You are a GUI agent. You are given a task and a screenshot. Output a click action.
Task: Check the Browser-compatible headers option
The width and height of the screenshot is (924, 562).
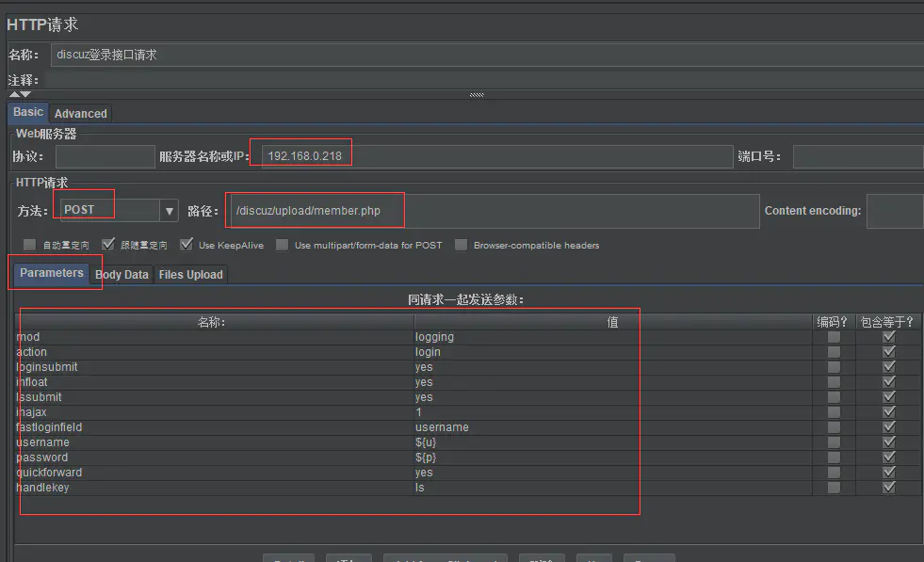(x=461, y=245)
